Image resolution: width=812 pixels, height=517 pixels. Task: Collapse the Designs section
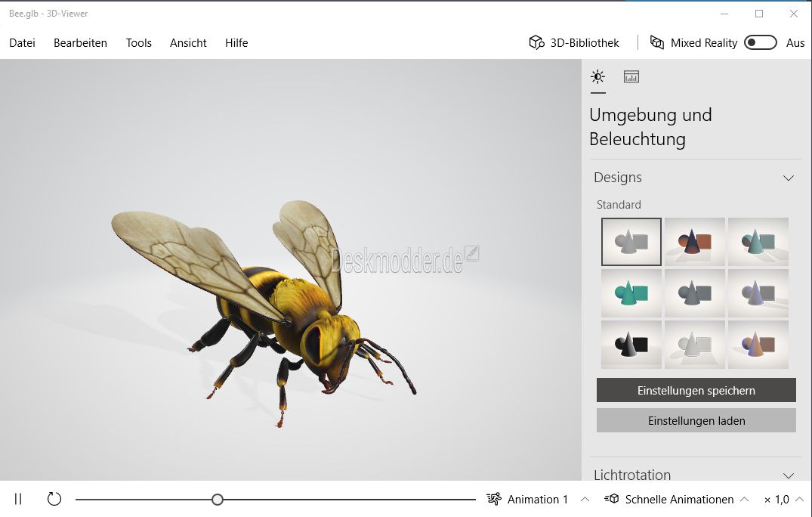coord(788,178)
